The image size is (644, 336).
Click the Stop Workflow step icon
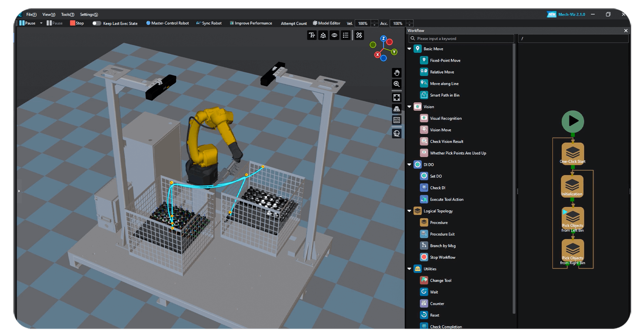[x=424, y=257]
